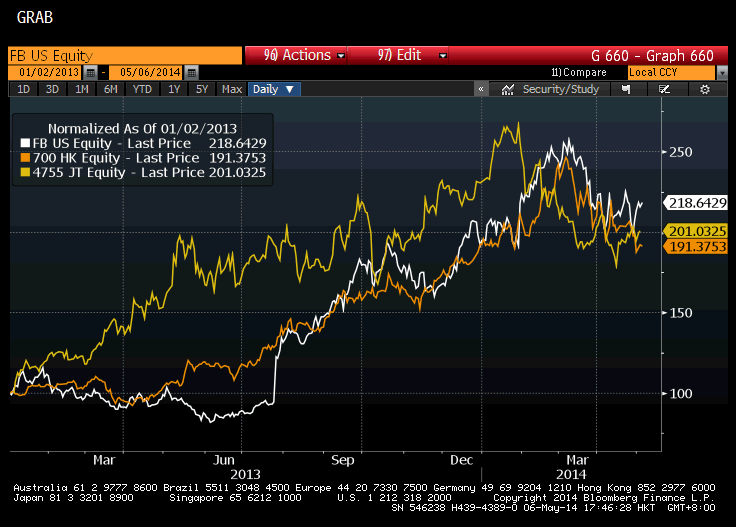Select the 6M time range
Viewport: 736px width, 527px height.
[110, 89]
